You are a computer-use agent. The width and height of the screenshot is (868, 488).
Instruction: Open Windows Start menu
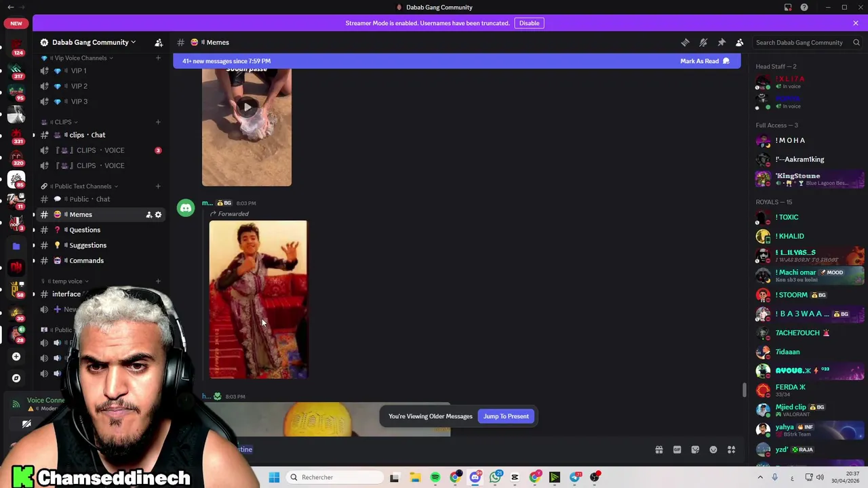point(274,477)
